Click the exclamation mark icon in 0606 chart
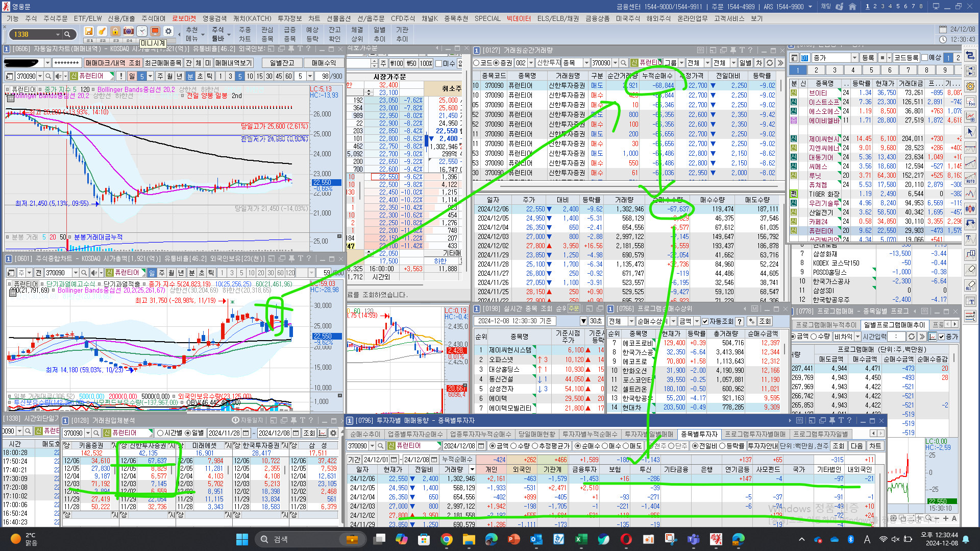 point(121,76)
